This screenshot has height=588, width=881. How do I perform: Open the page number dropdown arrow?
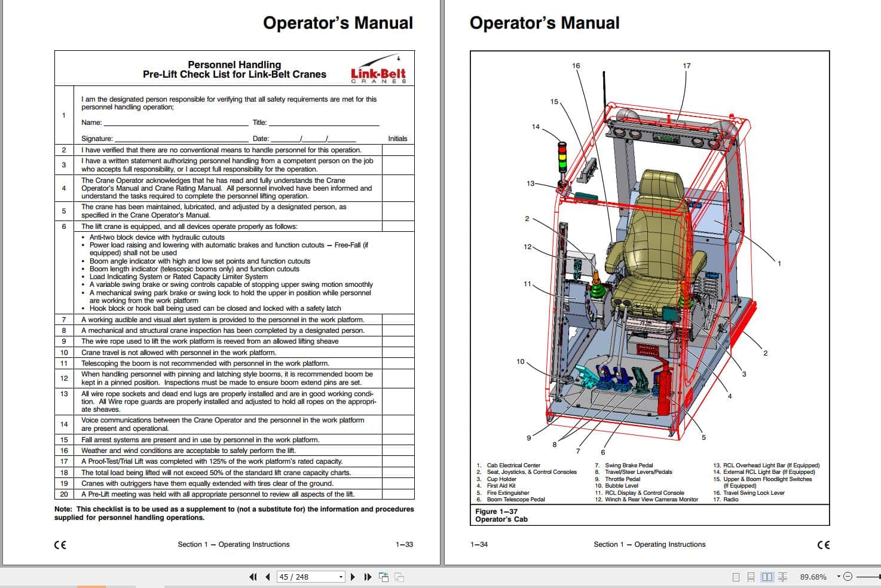pyautogui.click(x=340, y=577)
